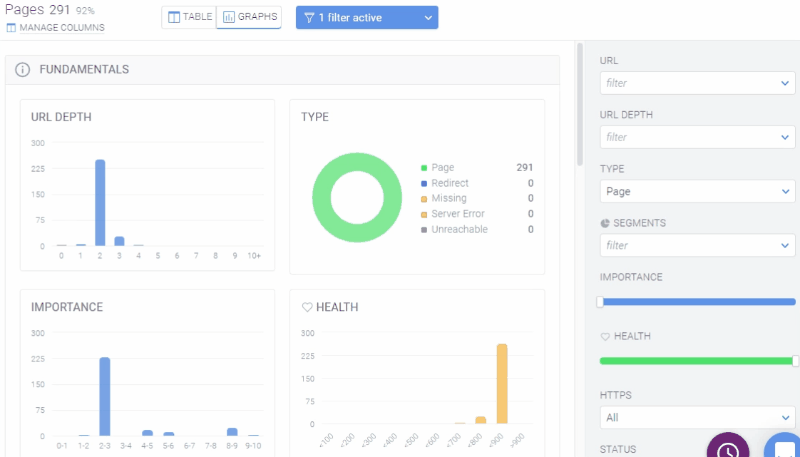The width and height of the screenshot is (800, 457).
Task: Open the HTTPS dropdown set to All
Action: tap(697, 418)
